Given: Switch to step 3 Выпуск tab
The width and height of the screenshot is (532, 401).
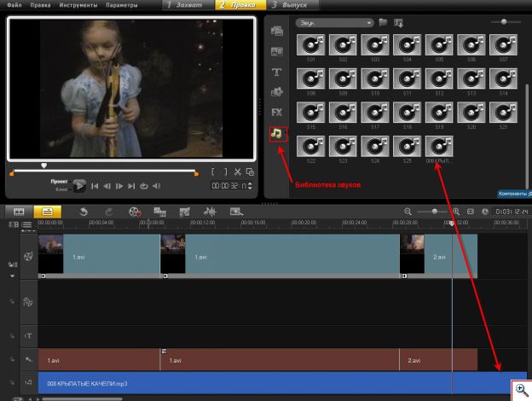Looking at the screenshot, I should 292,5.
